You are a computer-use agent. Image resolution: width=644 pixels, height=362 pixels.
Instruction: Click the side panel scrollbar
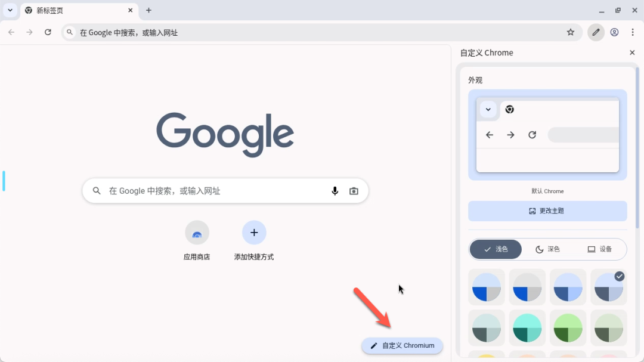(x=637, y=148)
